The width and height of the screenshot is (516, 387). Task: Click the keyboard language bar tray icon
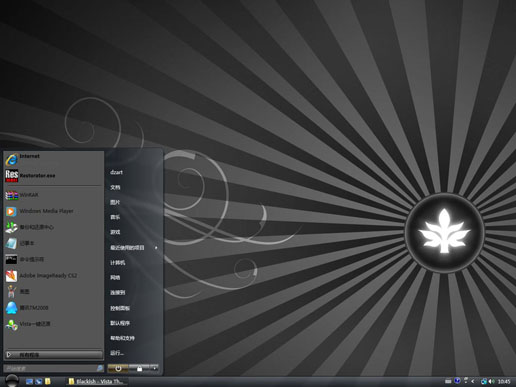point(448,381)
